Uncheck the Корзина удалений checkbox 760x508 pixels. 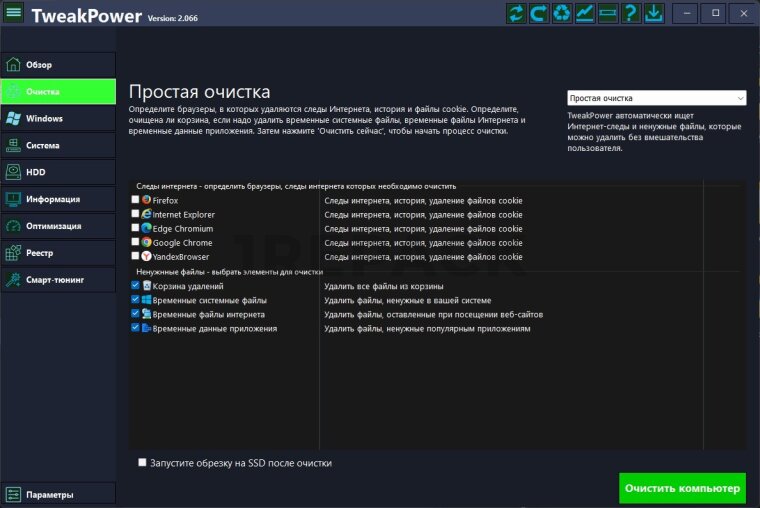(136, 286)
